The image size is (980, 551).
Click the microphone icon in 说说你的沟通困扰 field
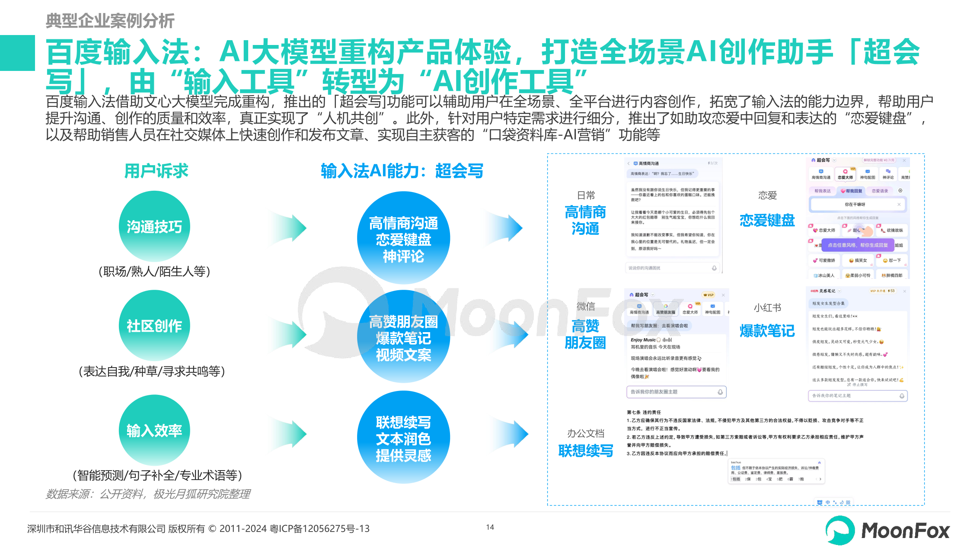tap(714, 268)
